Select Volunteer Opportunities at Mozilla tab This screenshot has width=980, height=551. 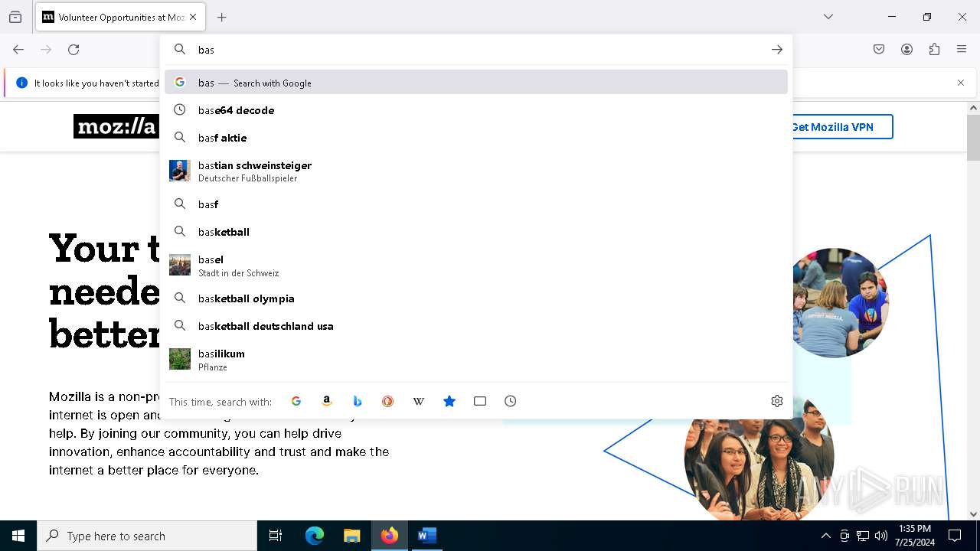[119, 17]
